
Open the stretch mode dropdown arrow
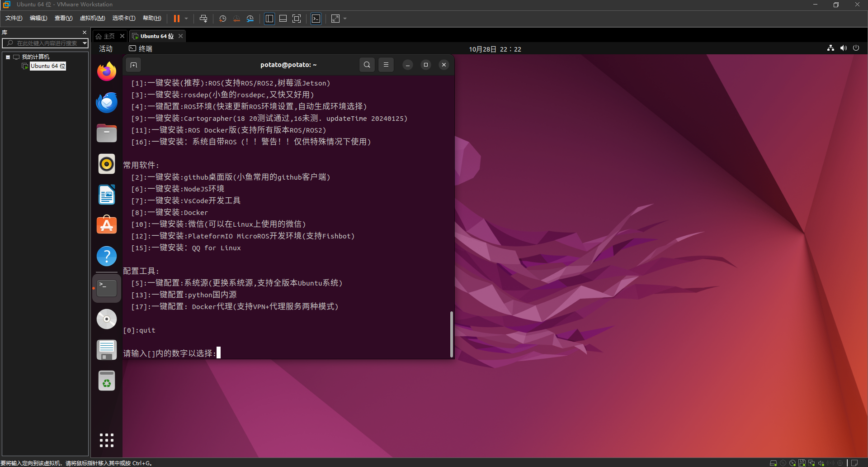point(344,19)
